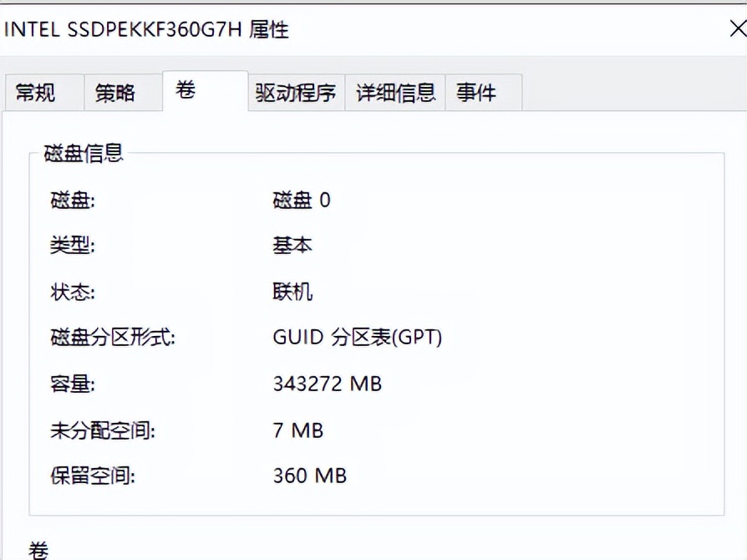The height and width of the screenshot is (560, 747).
Task: Click the 容量 label
Action: click(x=73, y=384)
